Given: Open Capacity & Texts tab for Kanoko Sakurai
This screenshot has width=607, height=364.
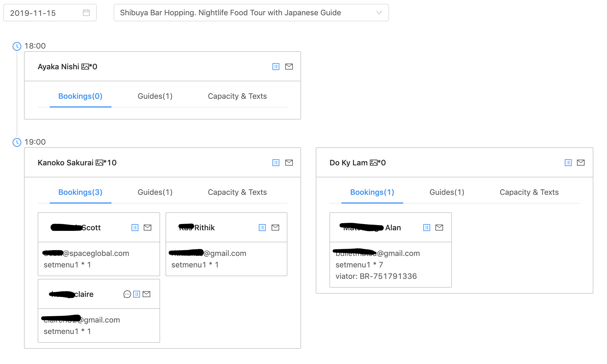Looking at the screenshot, I should 237,192.
